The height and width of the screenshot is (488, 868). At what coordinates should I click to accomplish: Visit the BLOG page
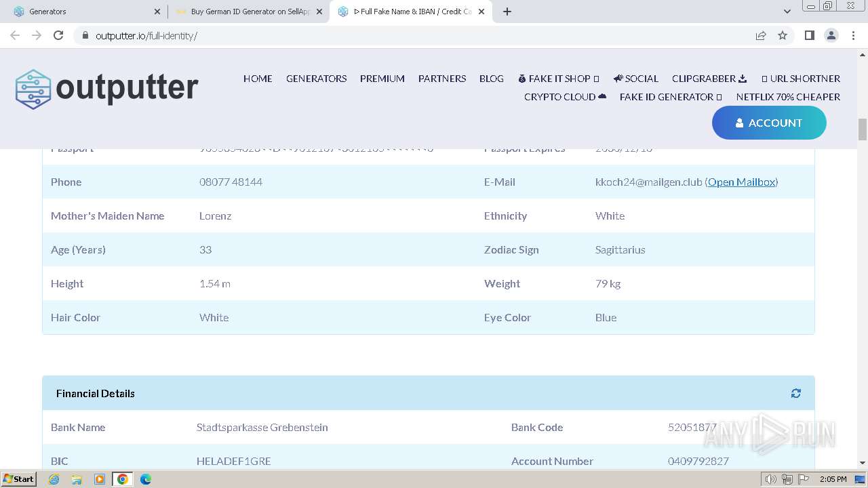click(x=492, y=79)
